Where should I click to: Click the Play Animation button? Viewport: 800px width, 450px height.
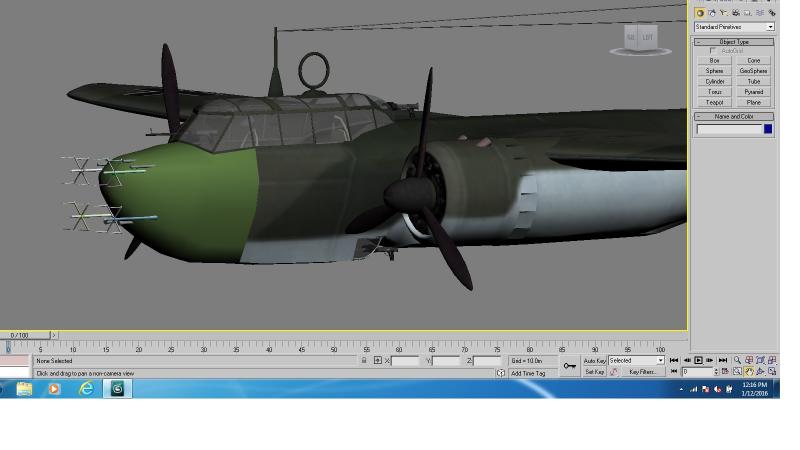click(x=698, y=360)
